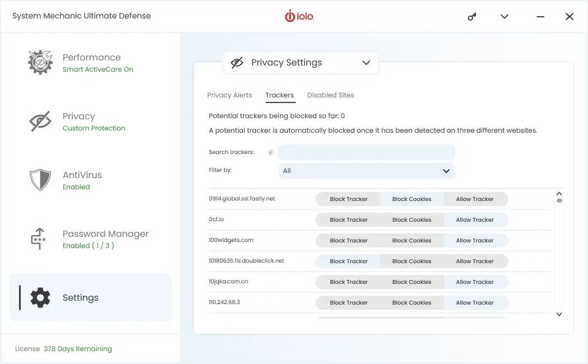
Task: Set 10180635.fls.doubleclick.net to Allow Tracker
Action: click(475, 262)
